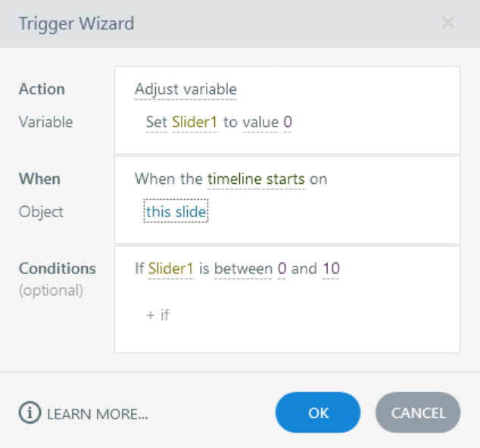This screenshot has width=480, height=448.
Task: Click the info icon beside Learn More
Action: [x=30, y=412]
